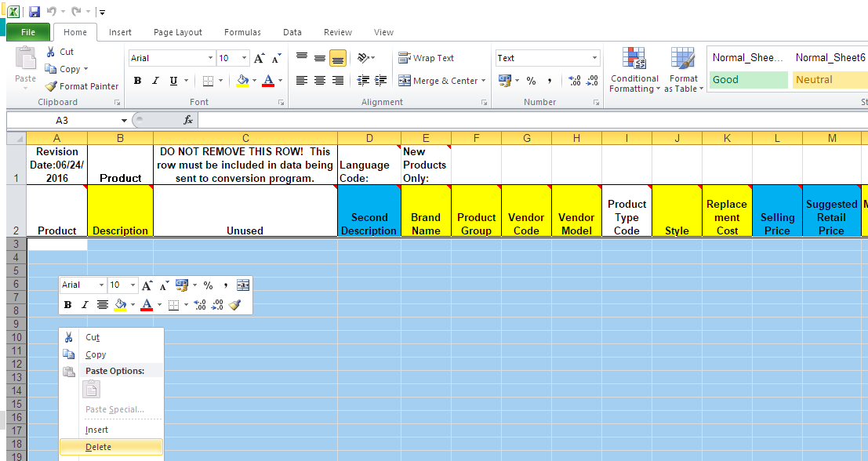The height and width of the screenshot is (461, 868).
Task: Choose Insert in context menu
Action: click(x=111, y=430)
